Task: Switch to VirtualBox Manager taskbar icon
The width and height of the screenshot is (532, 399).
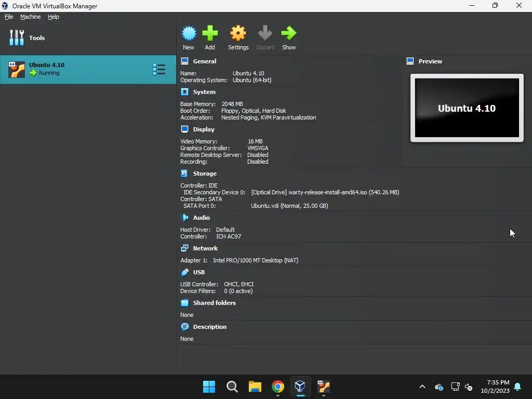Action: click(300, 387)
